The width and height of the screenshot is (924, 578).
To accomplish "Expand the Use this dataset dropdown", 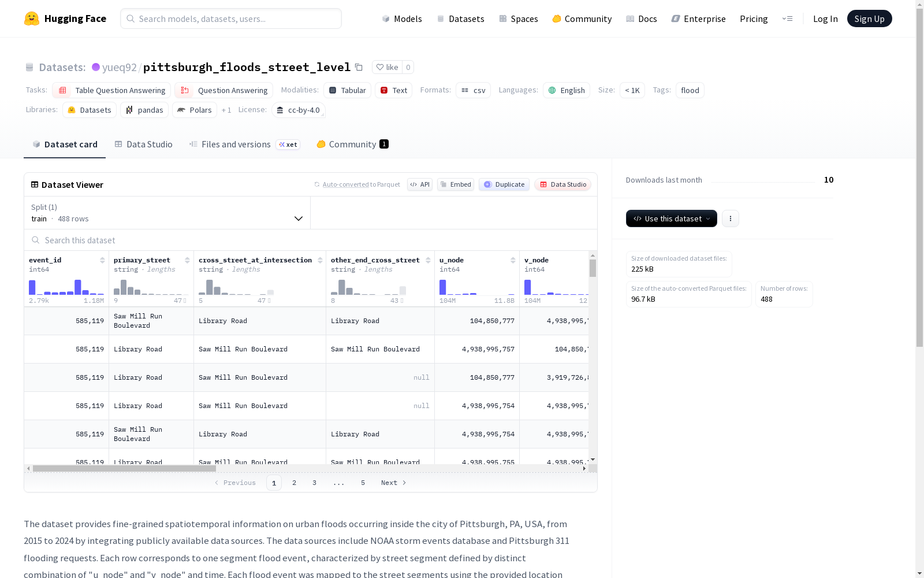I will click(672, 218).
